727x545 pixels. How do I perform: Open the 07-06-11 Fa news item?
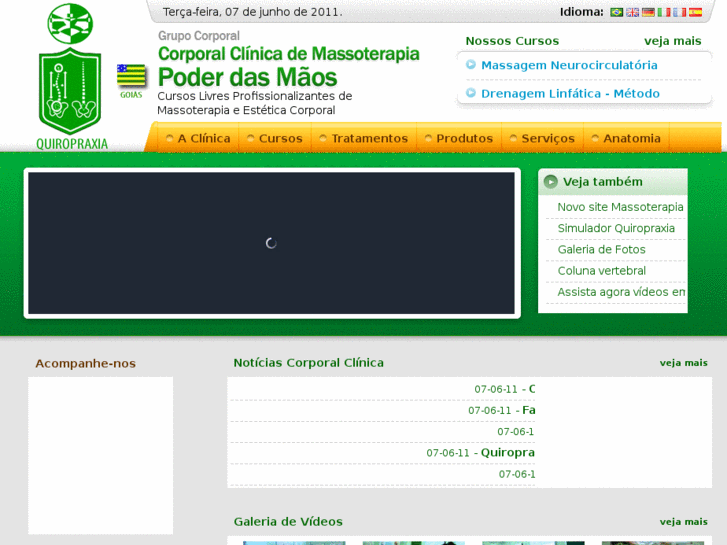click(x=502, y=410)
